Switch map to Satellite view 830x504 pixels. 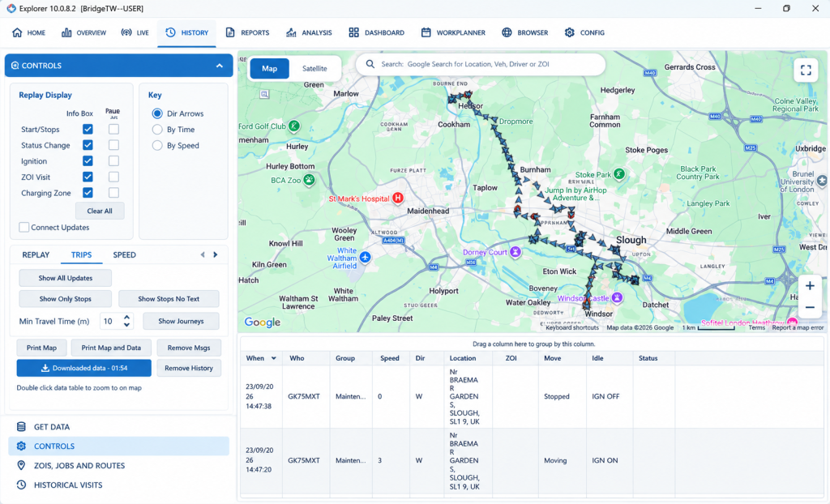(x=314, y=68)
